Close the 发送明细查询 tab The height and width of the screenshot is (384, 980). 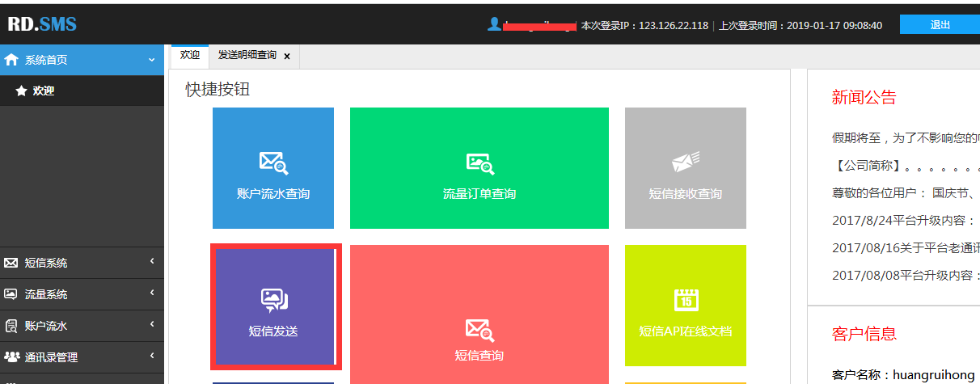pyautogui.click(x=287, y=57)
